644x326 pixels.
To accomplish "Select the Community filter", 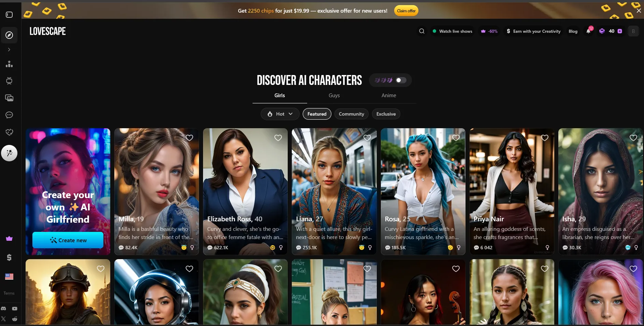I will tap(351, 114).
